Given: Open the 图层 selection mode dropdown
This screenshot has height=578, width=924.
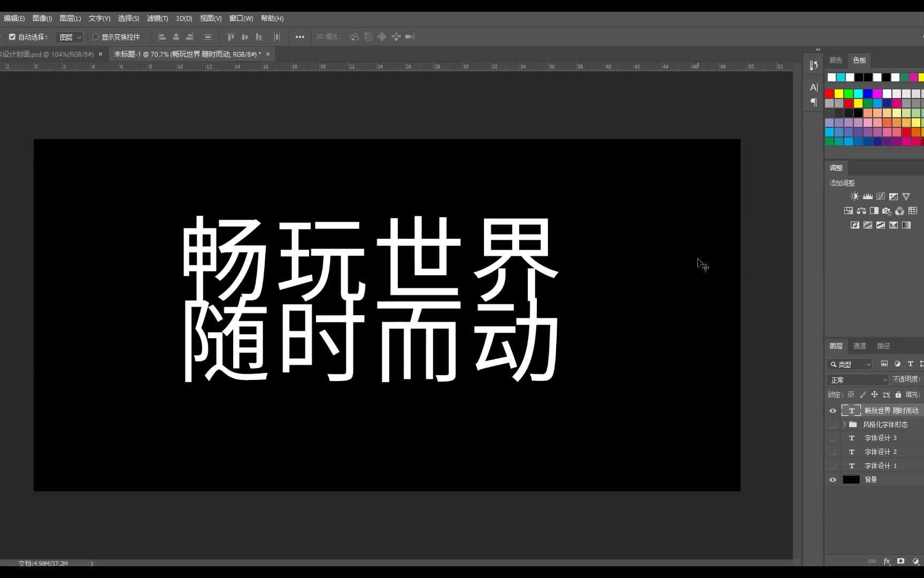Looking at the screenshot, I should 69,37.
